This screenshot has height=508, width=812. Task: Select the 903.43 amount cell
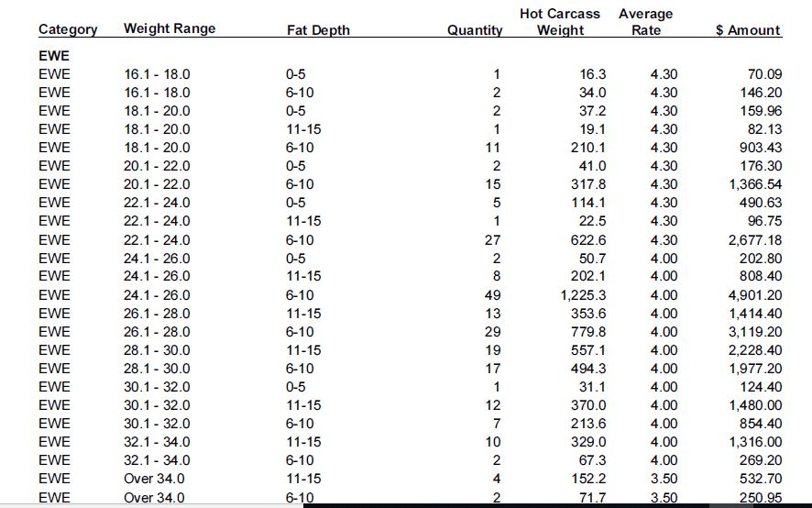[760, 148]
